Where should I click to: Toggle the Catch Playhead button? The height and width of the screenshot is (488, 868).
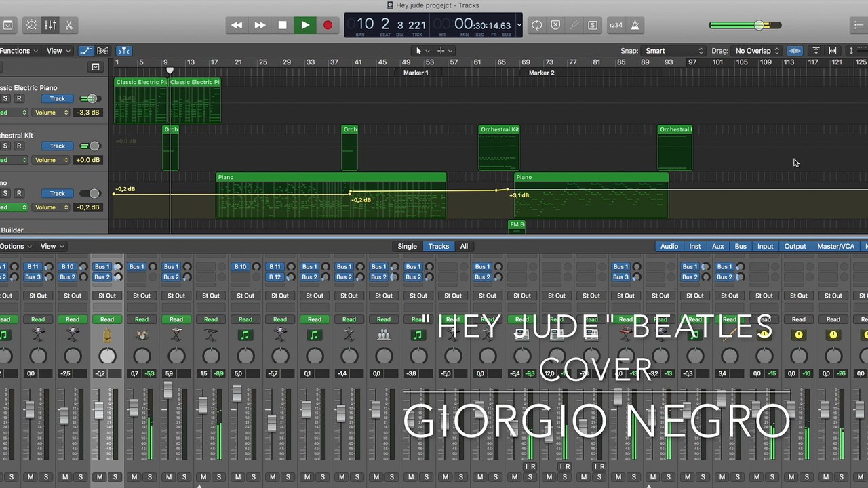click(123, 51)
